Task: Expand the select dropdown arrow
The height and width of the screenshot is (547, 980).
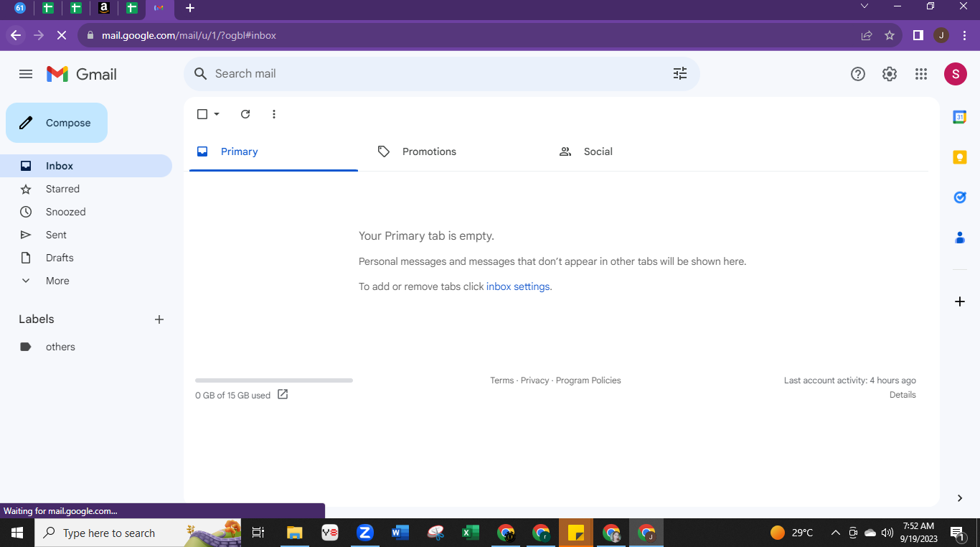Action: pos(217,114)
